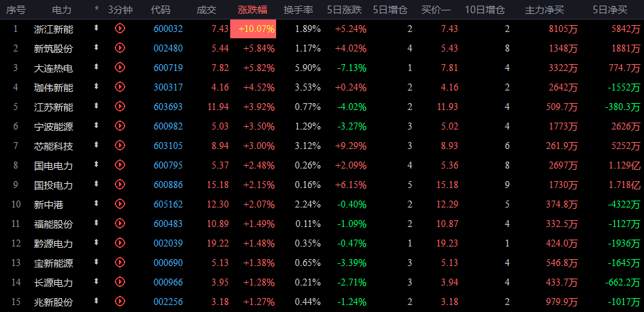Sort by 5日增仓 column header
Viewport: 644px width, 312px height.
click(390, 10)
